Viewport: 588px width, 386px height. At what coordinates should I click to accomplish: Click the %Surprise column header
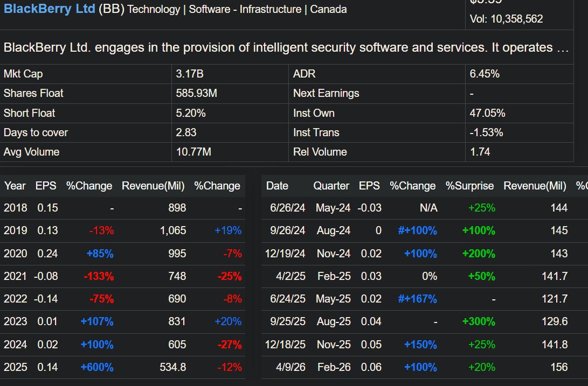pyautogui.click(x=469, y=186)
